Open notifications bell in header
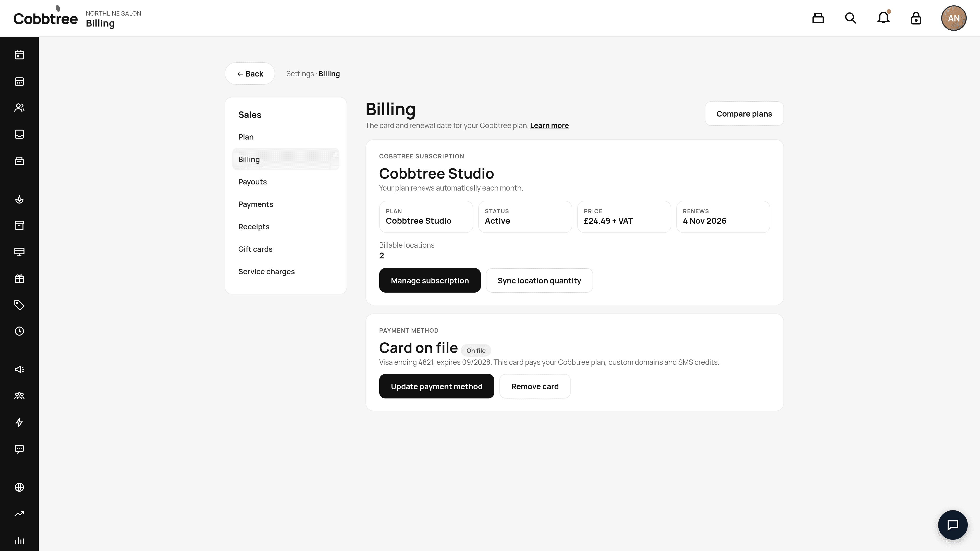 tap(883, 18)
